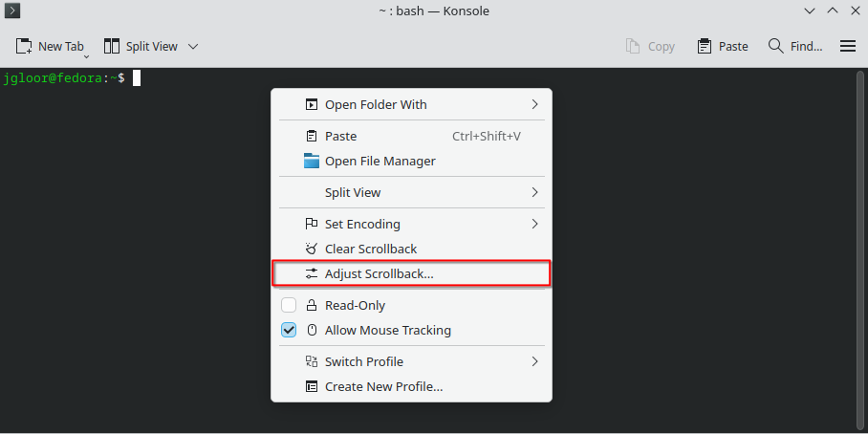Enable the Read-Only checkbox

(289, 306)
